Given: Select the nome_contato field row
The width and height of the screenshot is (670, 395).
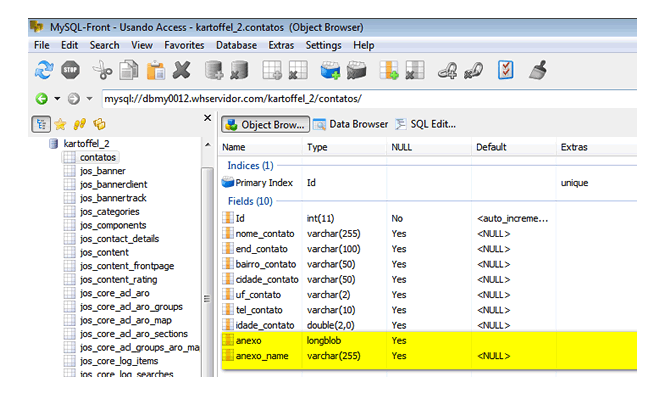Looking at the screenshot, I should point(429,234).
